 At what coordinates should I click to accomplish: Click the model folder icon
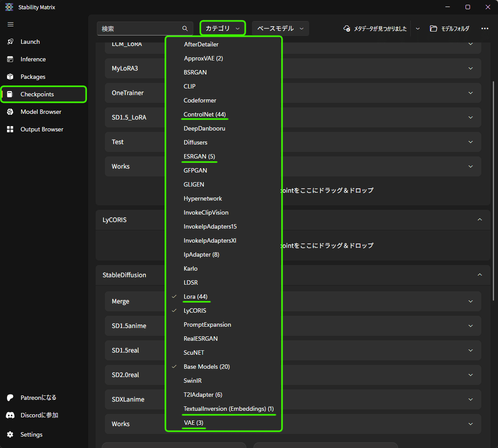point(434,28)
